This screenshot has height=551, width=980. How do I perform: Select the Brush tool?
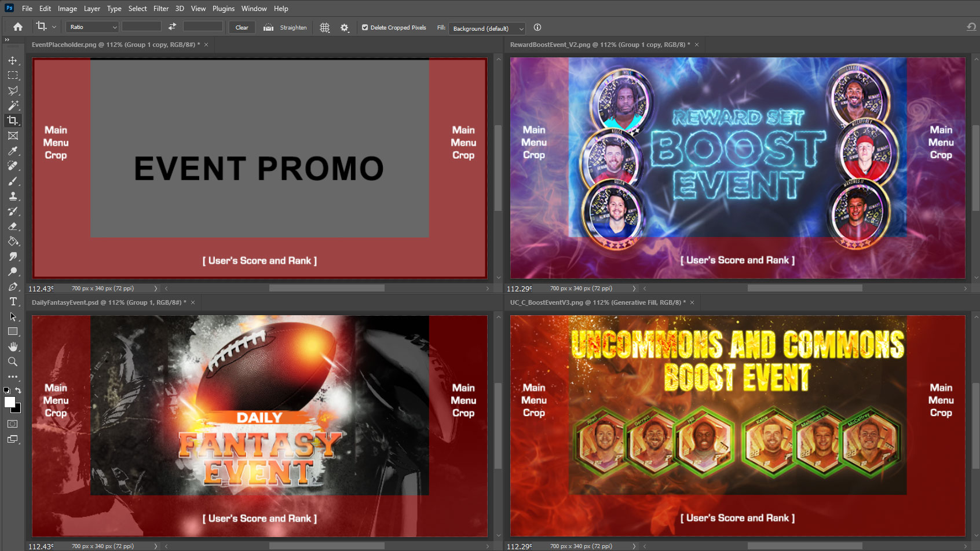click(x=13, y=181)
